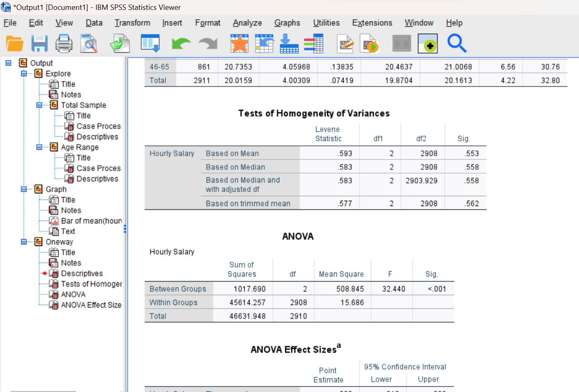The image size is (579, 392).
Task: Collapse the Explore node
Action: point(24,73)
